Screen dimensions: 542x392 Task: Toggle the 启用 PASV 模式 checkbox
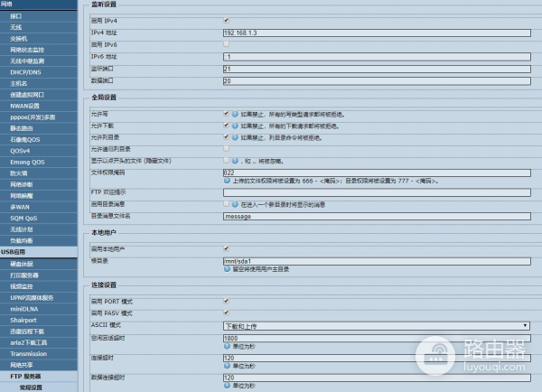coord(226,313)
